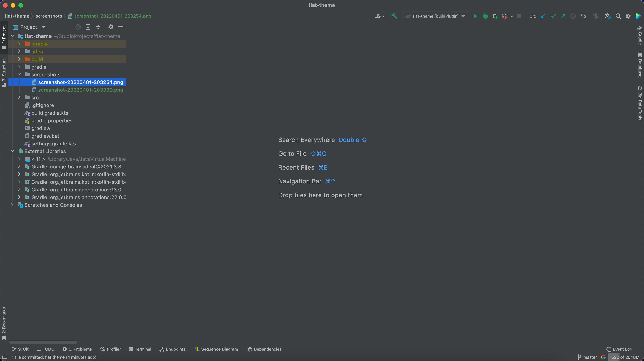Commit changes with the green checkmark
The image size is (644, 361).
(553, 16)
